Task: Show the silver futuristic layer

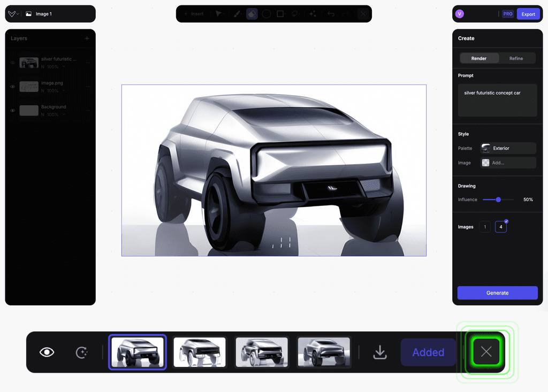Action: (x=12, y=63)
